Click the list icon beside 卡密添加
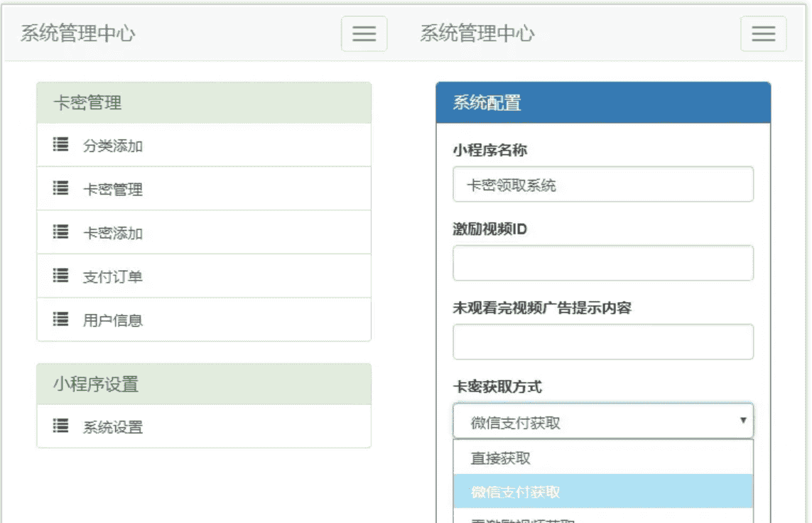The height and width of the screenshot is (523, 812). click(x=61, y=232)
